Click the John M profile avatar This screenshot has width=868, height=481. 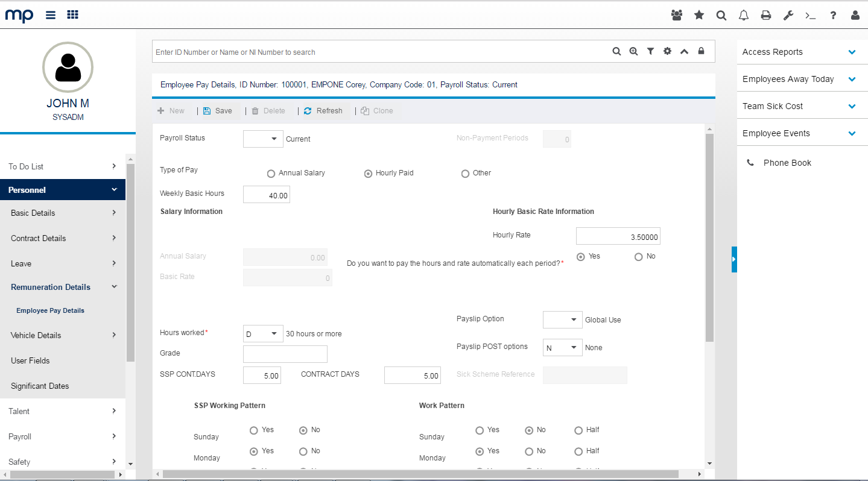coord(68,67)
